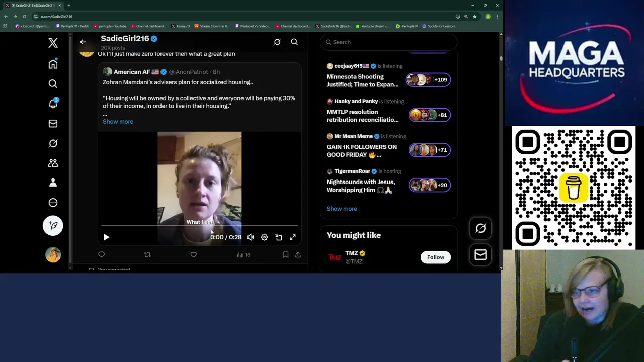Click the browser address bar URL
644x362 pixels.
tap(56, 16)
